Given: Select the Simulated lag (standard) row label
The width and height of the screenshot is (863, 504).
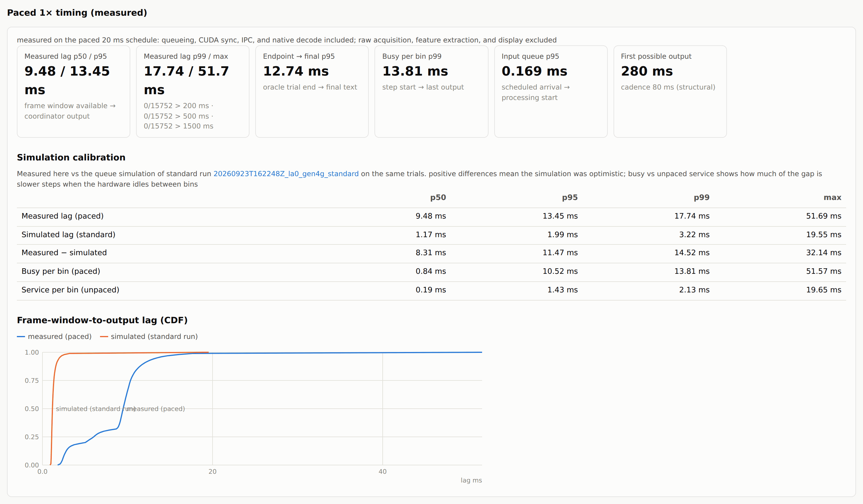Looking at the screenshot, I should point(69,235).
